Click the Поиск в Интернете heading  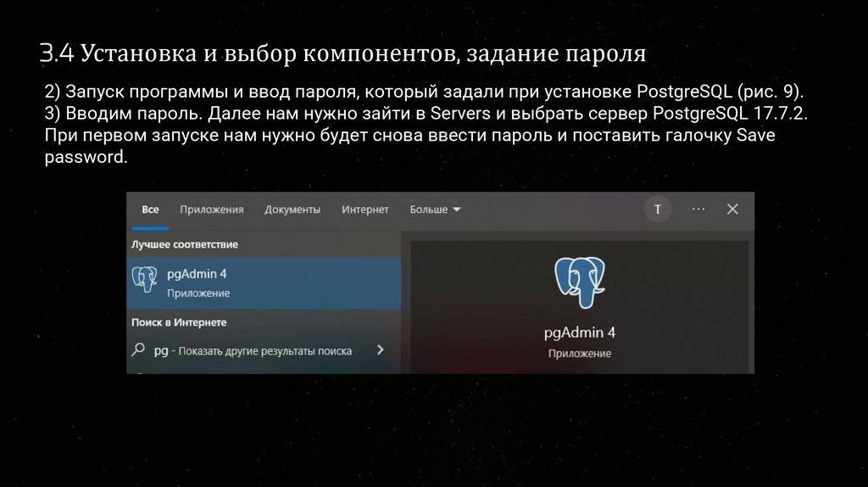tap(179, 322)
